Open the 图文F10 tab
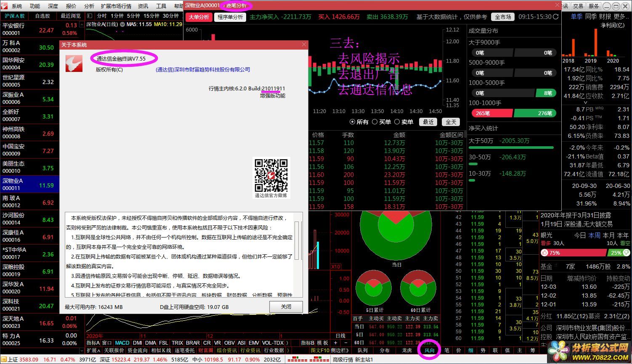The image size is (632, 364). [x=320, y=350]
